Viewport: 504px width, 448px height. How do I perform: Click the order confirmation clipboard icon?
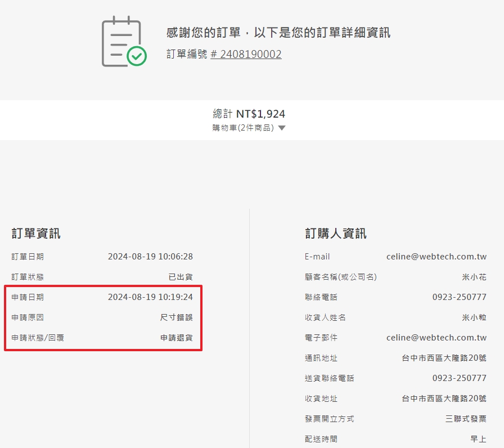tap(123, 42)
